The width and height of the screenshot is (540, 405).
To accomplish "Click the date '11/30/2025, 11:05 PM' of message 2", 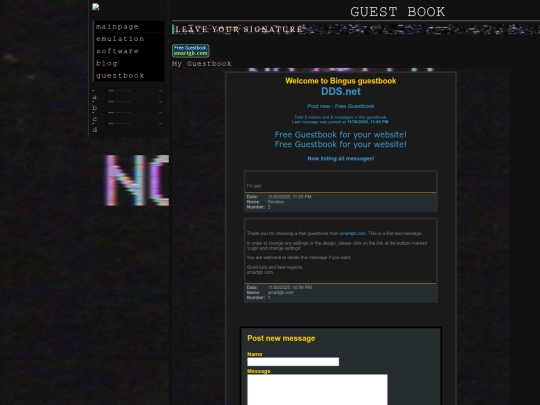I will click(x=290, y=197).
